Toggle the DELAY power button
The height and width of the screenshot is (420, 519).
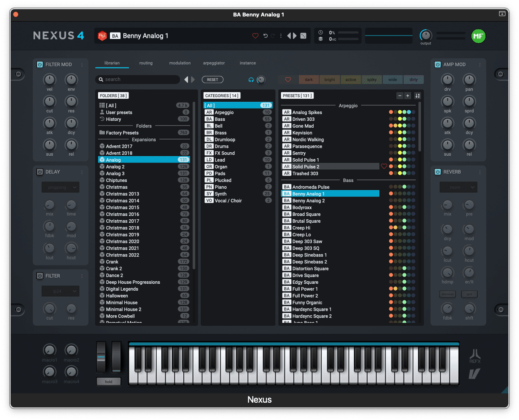pos(40,172)
